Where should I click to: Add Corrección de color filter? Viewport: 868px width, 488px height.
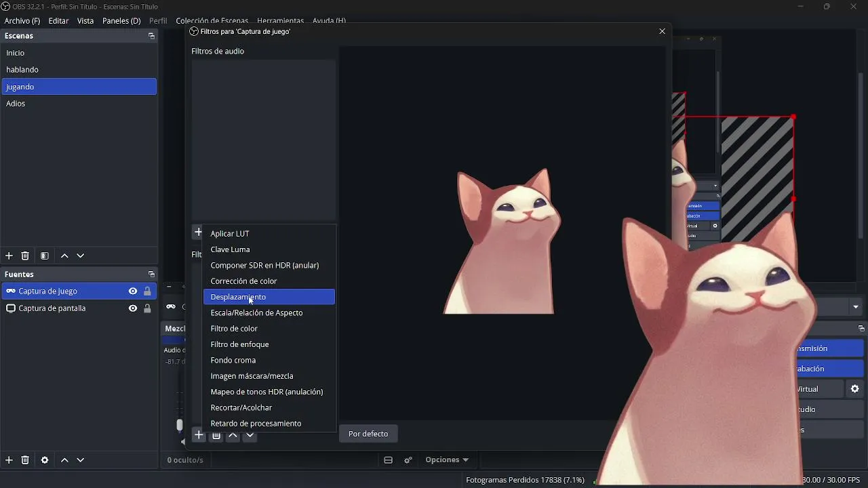[269, 281]
